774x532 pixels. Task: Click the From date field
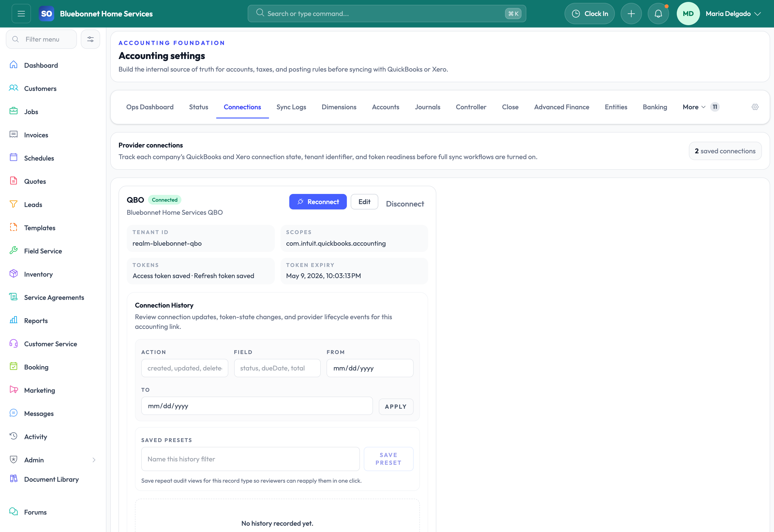[370, 368]
